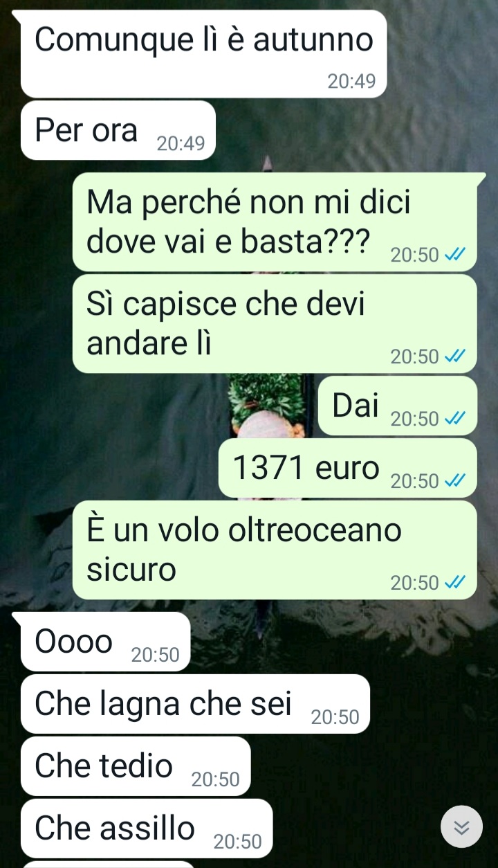The image size is (498, 868).
Task: Tap the "Che lagna che sei" message
Action: click(x=195, y=704)
